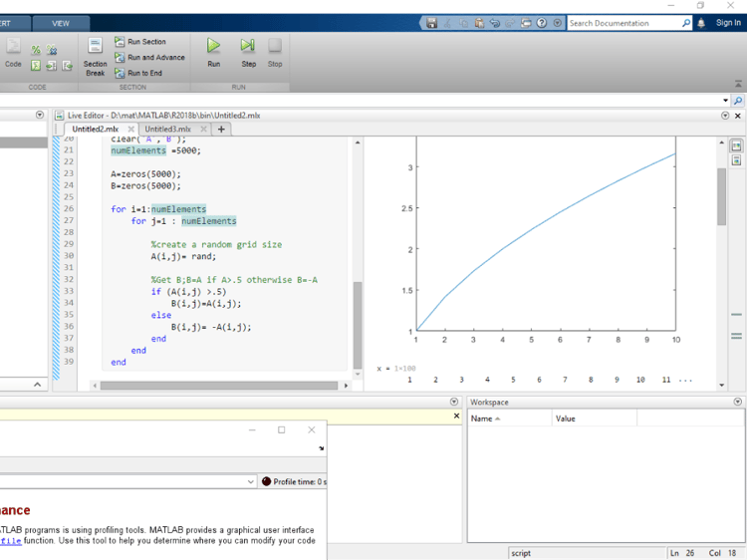
Task: Switch to the VIEW ribbon tab
Action: [x=61, y=23]
